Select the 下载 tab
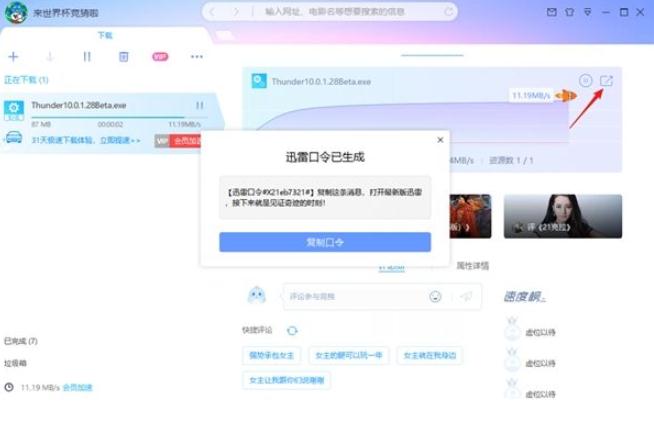Viewport: 654px width, 427px height. (105, 35)
